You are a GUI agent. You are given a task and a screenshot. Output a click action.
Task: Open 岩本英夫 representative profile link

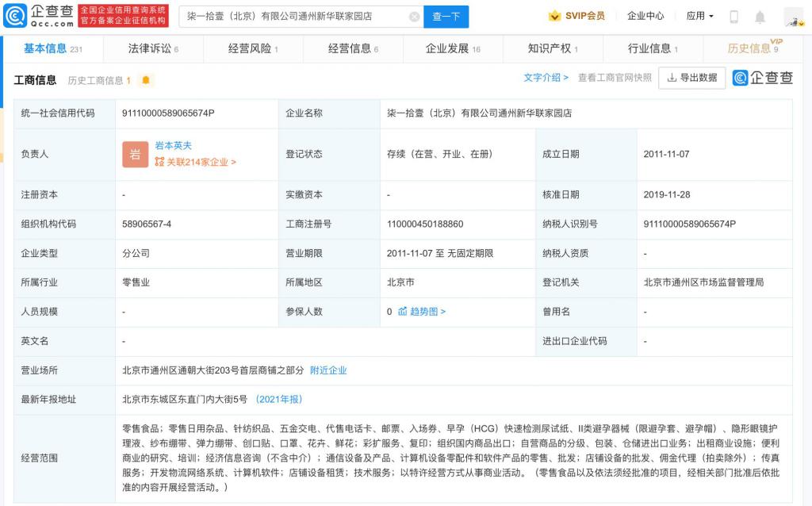pyautogui.click(x=173, y=146)
